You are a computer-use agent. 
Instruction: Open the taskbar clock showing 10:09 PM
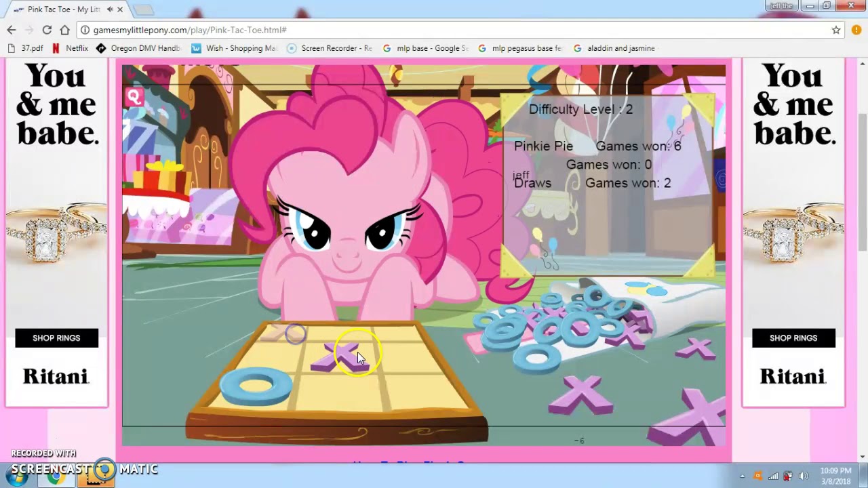coord(835,476)
